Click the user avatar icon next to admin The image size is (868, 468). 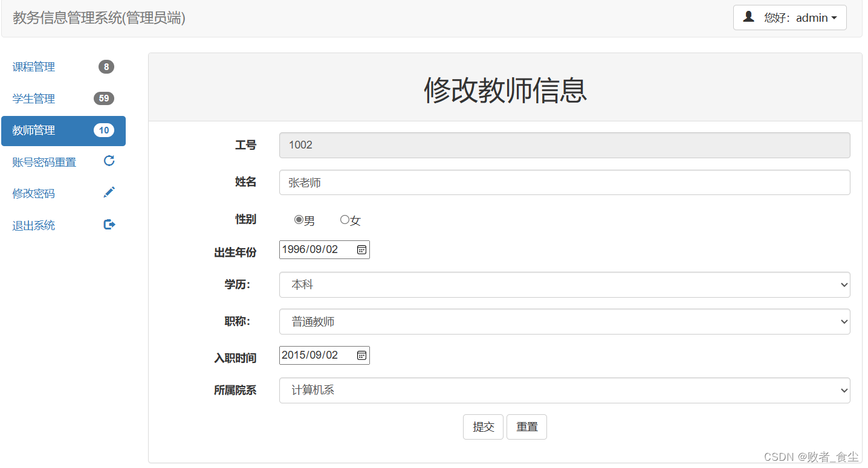click(x=748, y=17)
